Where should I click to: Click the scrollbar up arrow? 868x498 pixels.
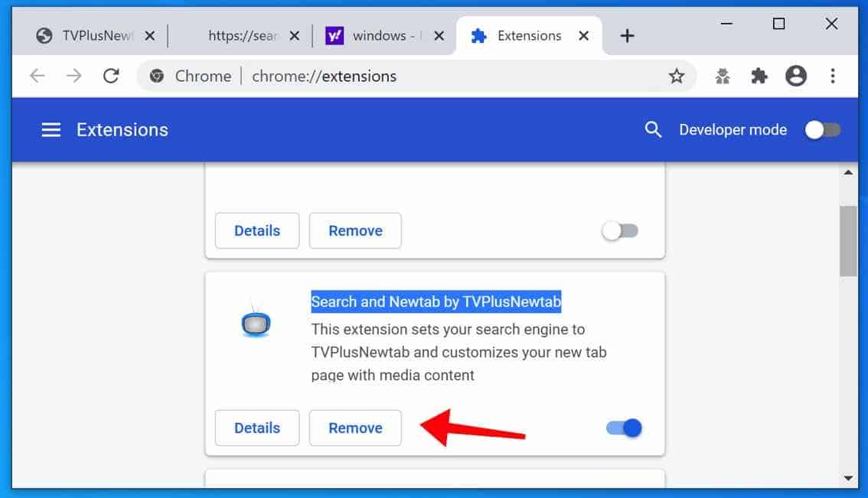click(x=848, y=173)
